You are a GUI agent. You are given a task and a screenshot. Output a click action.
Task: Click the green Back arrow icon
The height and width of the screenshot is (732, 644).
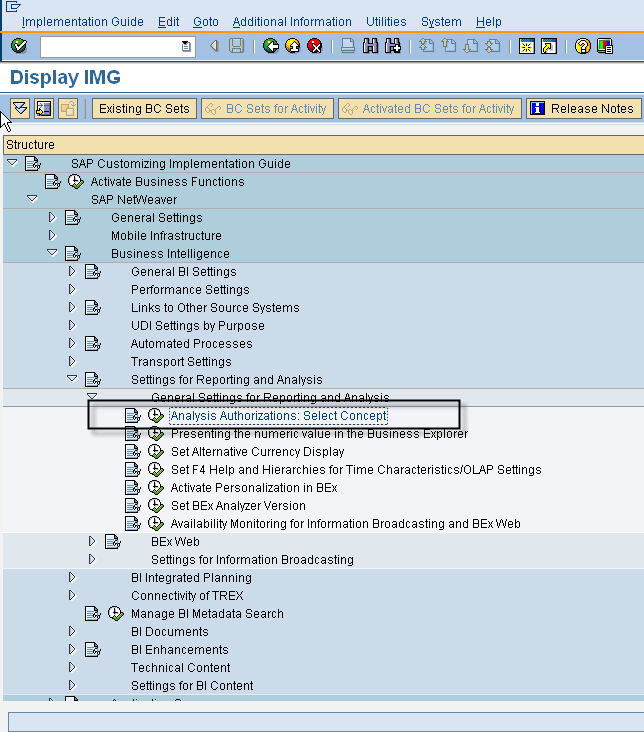270,46
